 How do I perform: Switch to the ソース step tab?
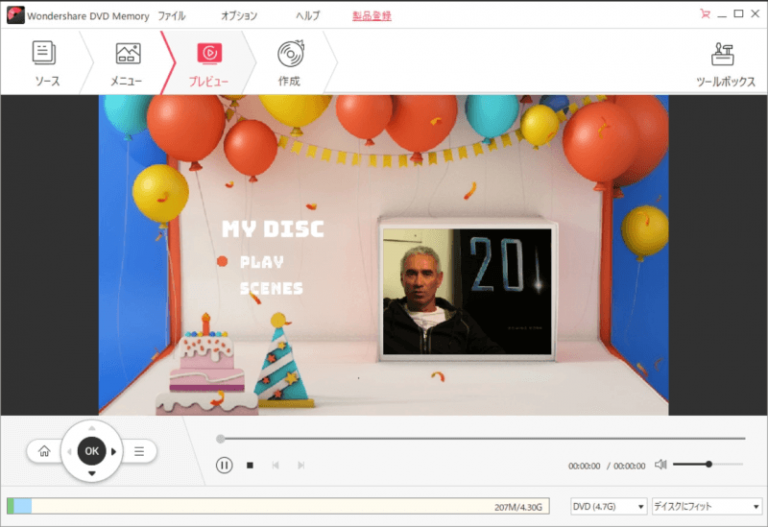click(44, 63)
